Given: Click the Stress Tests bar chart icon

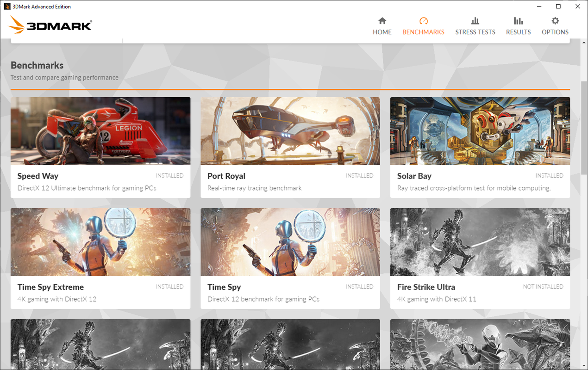Looking at the screenshot, I should tap(475, 21).
